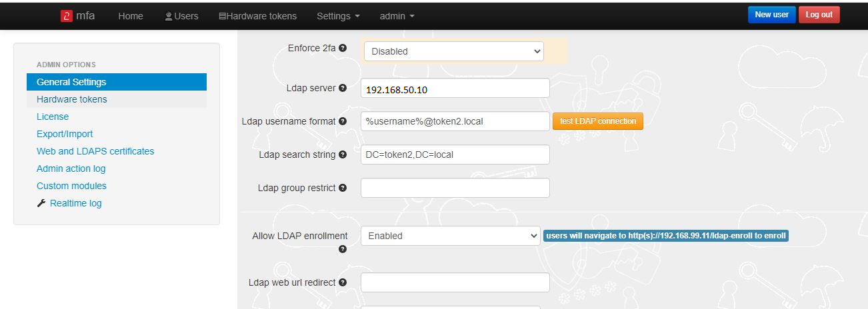Click help icon beside Ldap web url redirect
The image size is (868, 309).
343,282
